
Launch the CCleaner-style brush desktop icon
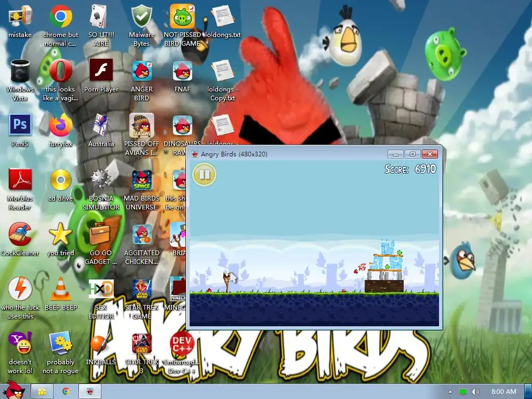tap(20, 234)
